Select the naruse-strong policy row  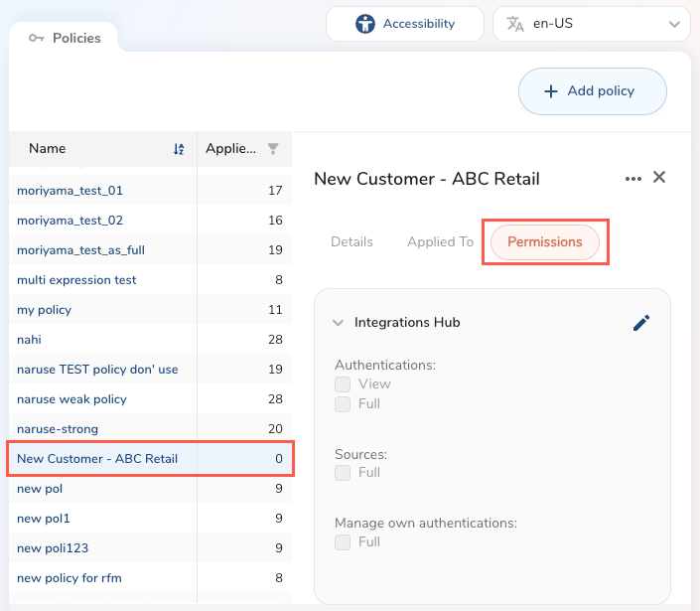(x=58, y=429)
